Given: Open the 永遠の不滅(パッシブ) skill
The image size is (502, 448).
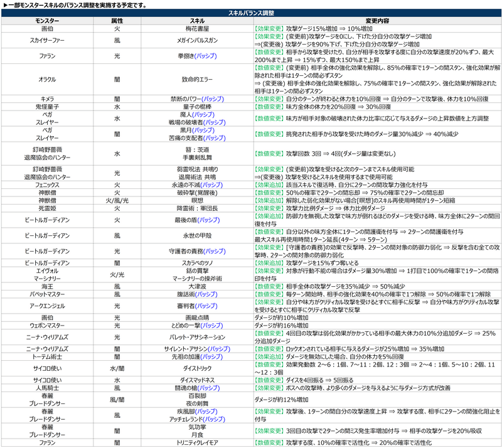Looking at the screenshot, I should pos(196,185).
